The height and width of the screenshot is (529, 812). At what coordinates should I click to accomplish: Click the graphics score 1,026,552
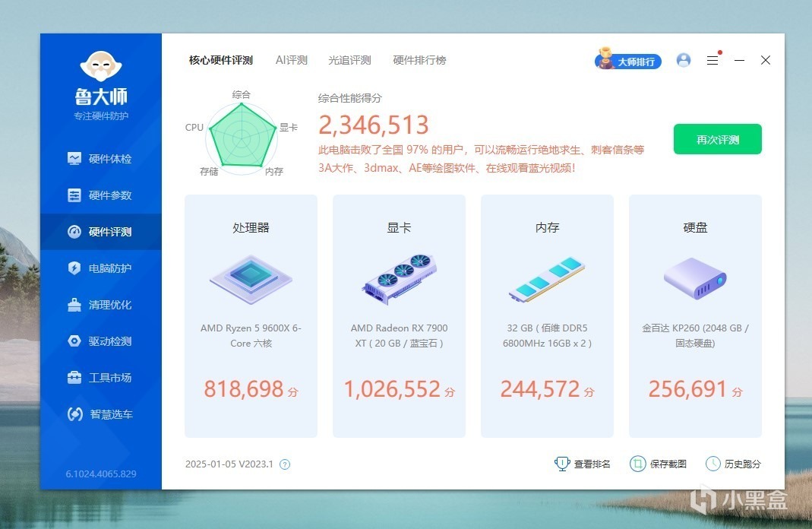click(x=392, y=388)
